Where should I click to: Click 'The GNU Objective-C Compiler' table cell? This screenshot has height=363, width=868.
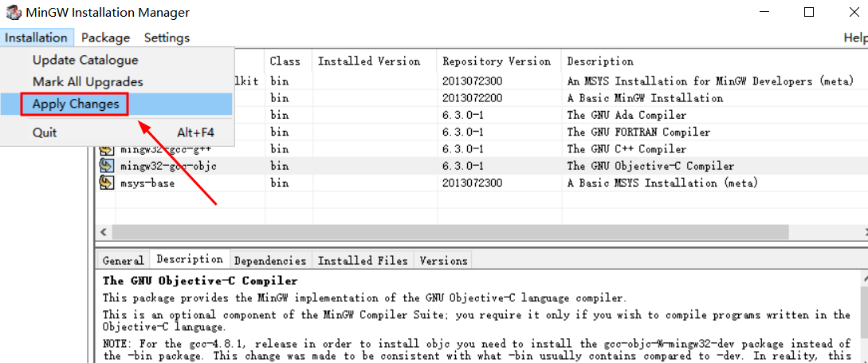pyautogui.click(x=651, y=166)
